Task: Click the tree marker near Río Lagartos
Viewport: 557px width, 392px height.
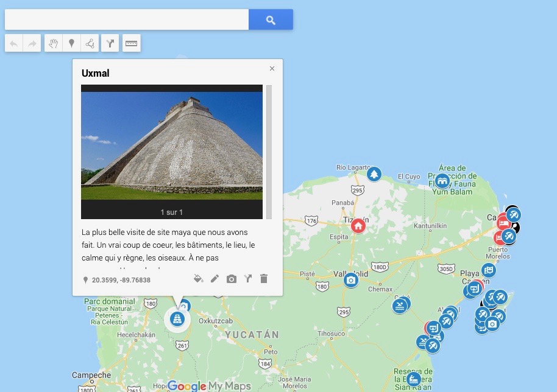Action: tap(374, 174)
